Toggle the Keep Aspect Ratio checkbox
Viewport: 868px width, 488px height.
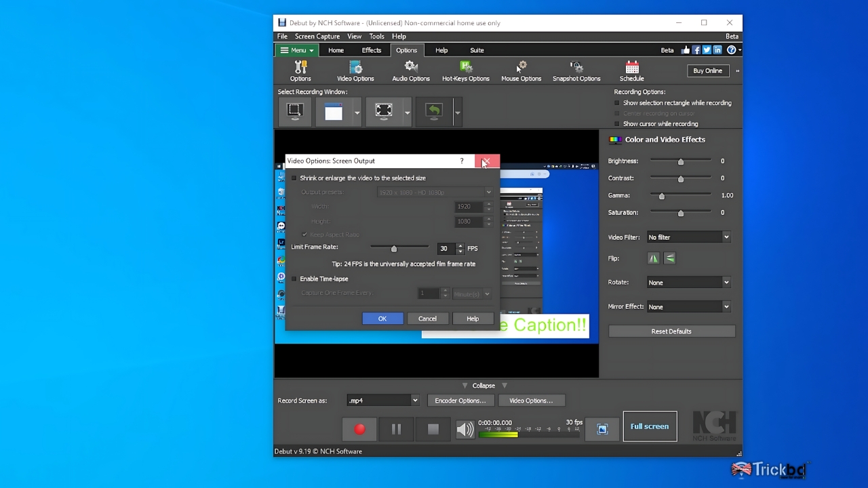[x=304, y=235]
